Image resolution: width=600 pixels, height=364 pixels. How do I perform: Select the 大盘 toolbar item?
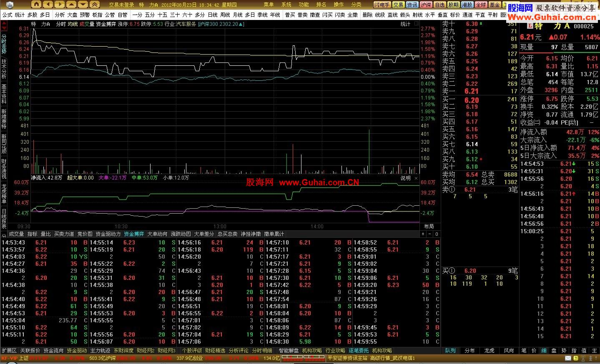pyautogui.click(x=72, y=15)
